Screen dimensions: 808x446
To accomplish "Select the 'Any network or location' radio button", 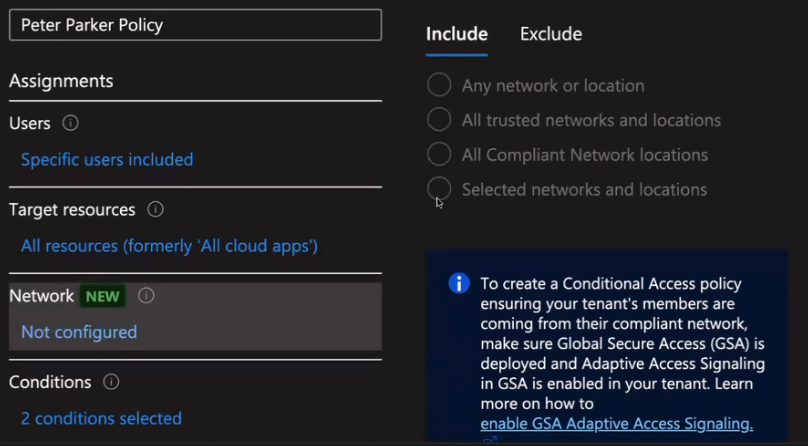I will pos(439,85).
